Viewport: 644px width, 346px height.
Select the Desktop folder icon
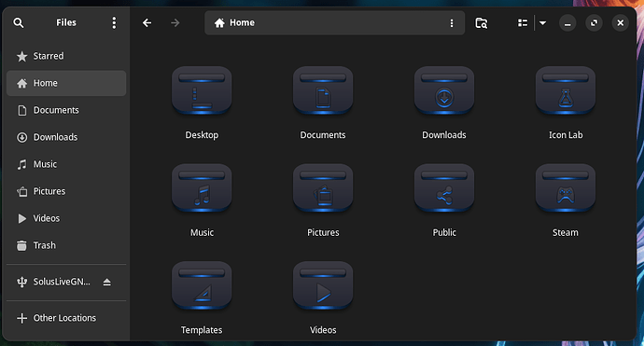tap(202, 90)
